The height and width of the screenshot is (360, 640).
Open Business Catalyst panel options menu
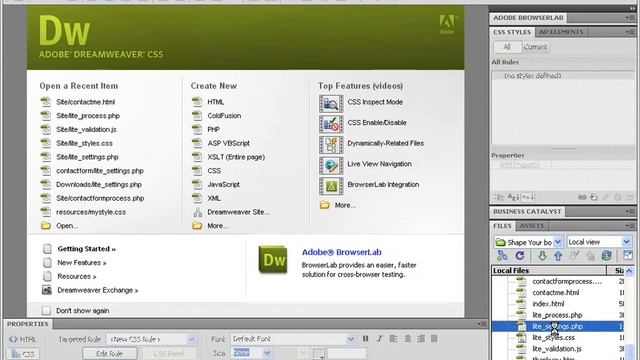[x=629, y=211]
